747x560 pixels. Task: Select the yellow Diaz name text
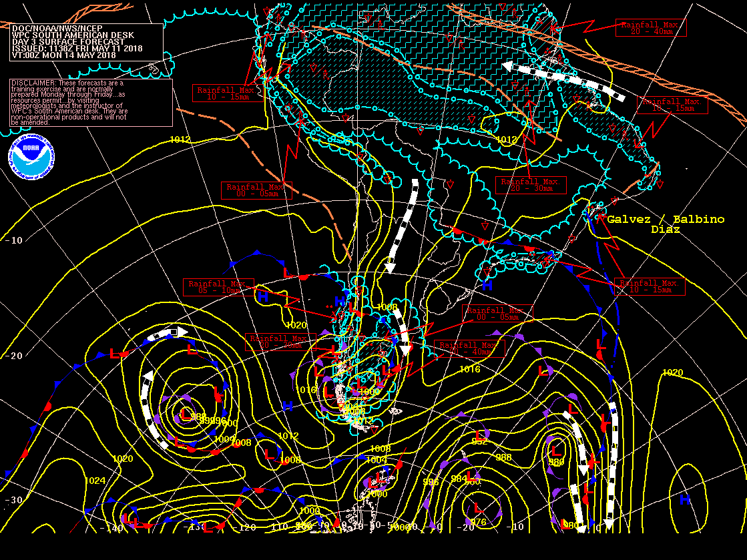click(666, 230)
